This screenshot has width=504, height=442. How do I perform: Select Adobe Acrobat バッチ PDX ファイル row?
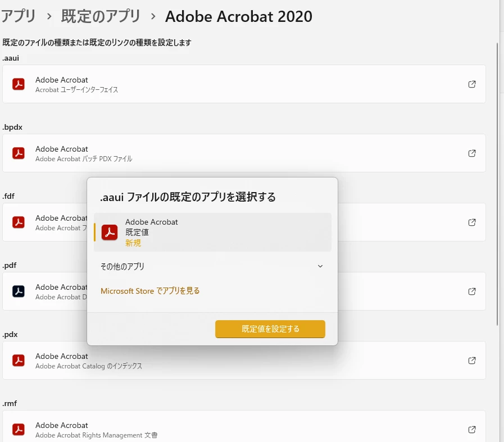point(244,153)
